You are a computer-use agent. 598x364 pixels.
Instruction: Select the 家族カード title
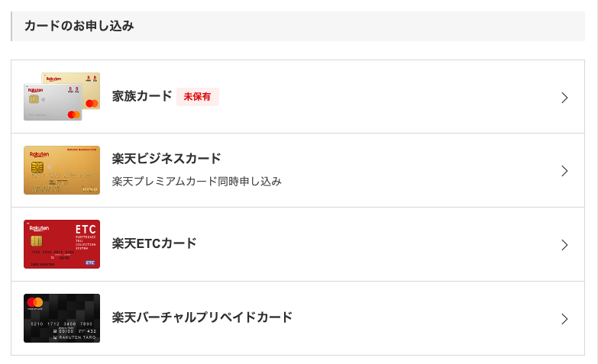[142, 96]
